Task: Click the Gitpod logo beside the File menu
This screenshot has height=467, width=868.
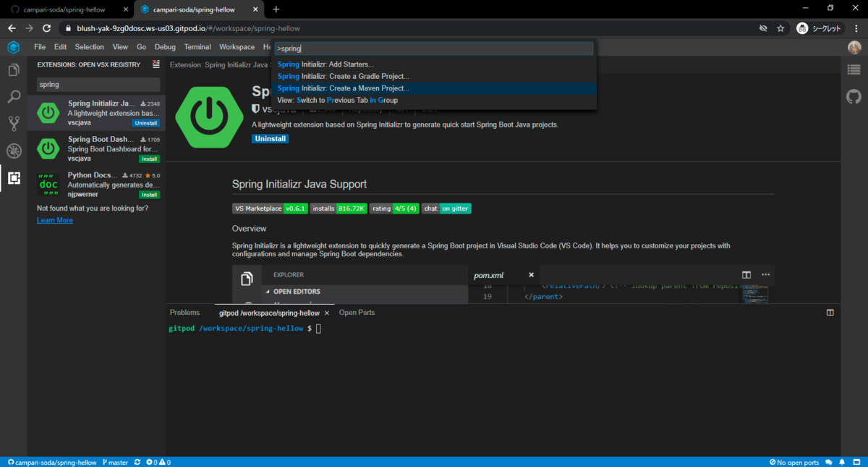Action: click(14, 47)
